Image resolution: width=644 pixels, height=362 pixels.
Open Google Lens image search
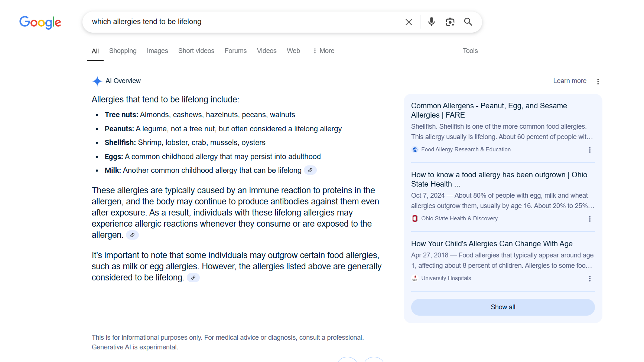450,22
